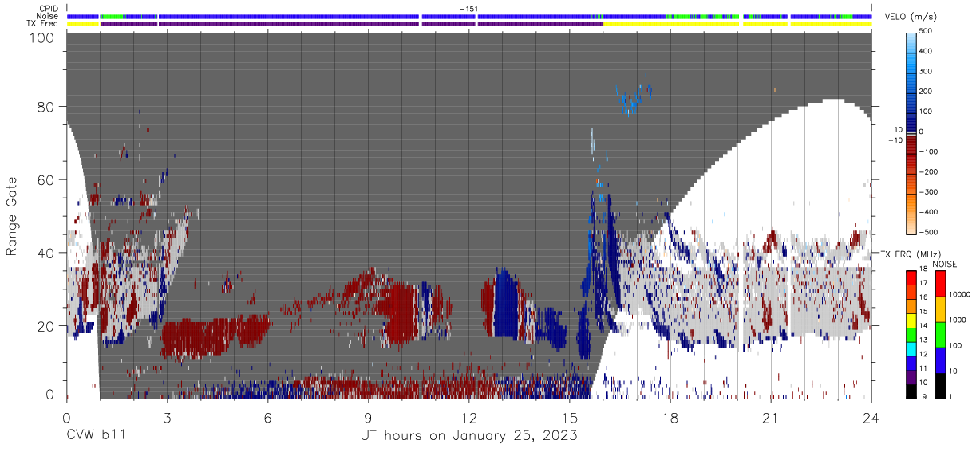Screen dimensions: 980x452
Task: Click range gate 20 tick label
Action: (47, 326)
